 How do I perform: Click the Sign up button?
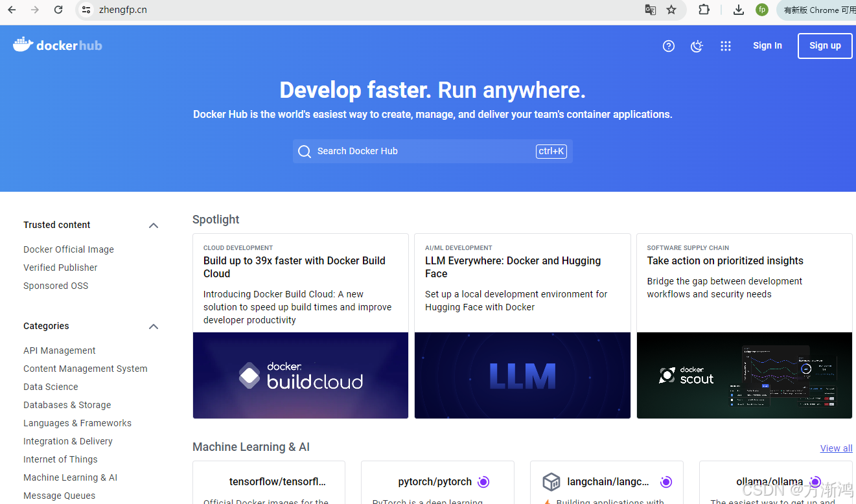pyautogui.click(x=825, y=46)
